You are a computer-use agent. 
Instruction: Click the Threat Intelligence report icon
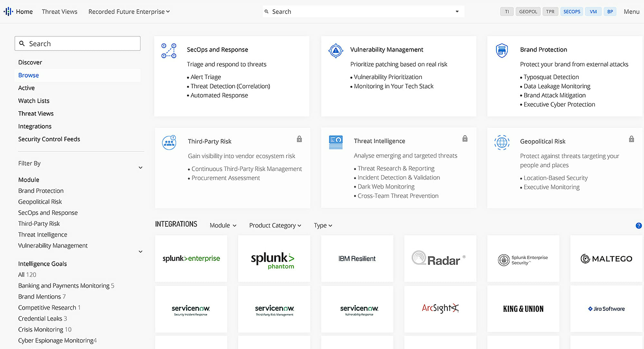coord(336,142)
